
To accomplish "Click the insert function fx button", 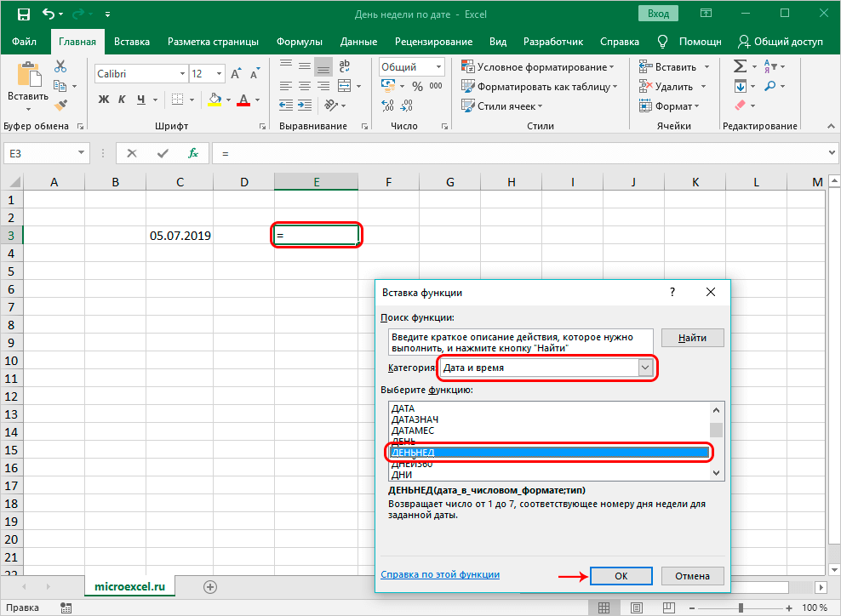I will point(193,153).
